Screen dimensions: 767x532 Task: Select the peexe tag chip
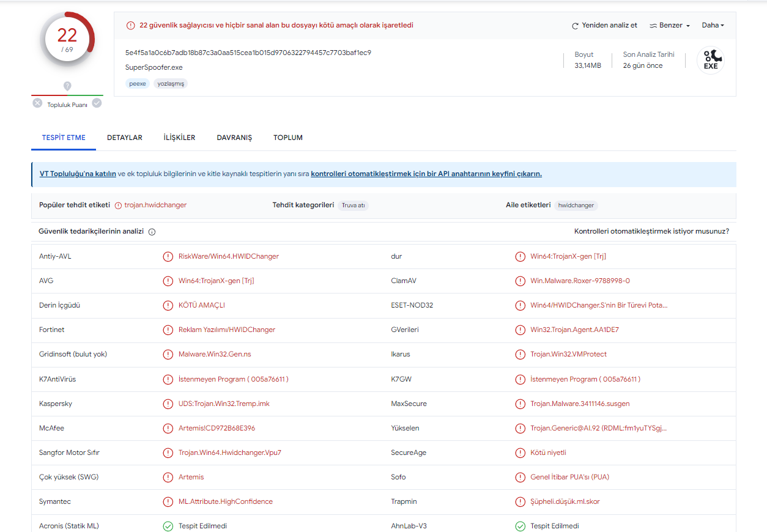[138, 83]
